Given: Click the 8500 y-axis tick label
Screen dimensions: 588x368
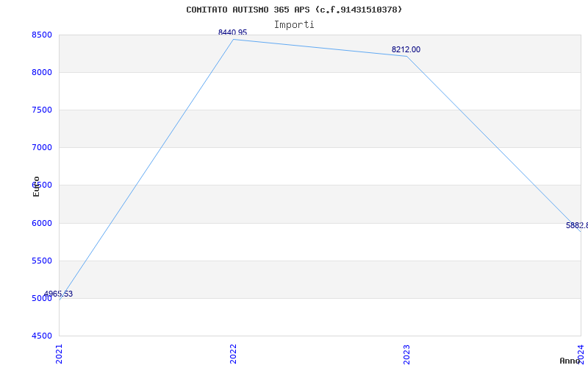Looking at the screenshot, I should 42,35.
